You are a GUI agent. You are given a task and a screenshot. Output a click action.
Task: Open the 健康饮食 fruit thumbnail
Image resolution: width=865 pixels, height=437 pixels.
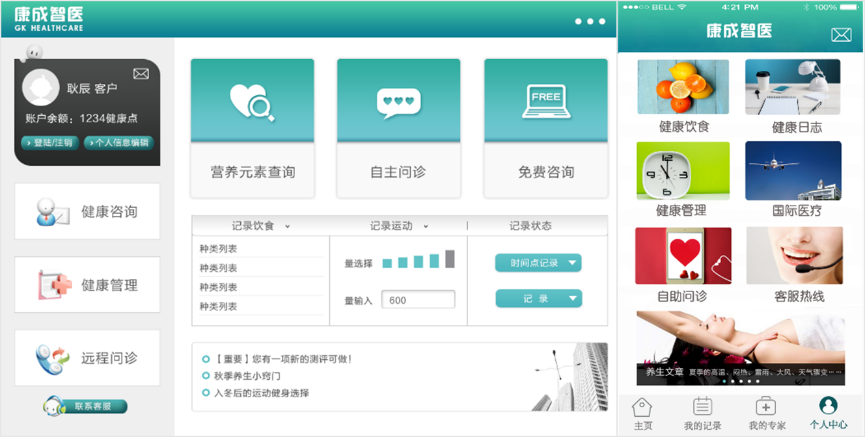click(683, 88)
